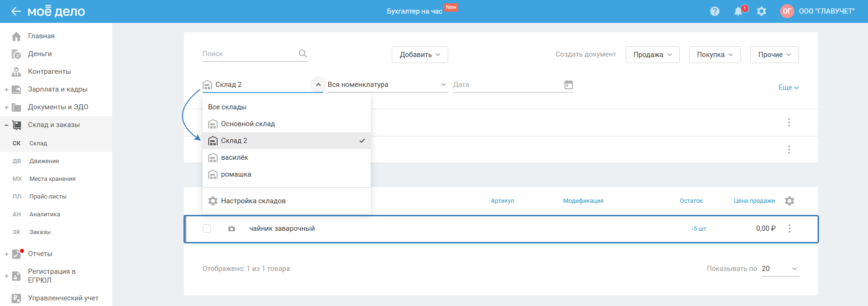Screen dimensions: 868x306
Task: Expand the Еще filters link
Action: coord(789,87)
